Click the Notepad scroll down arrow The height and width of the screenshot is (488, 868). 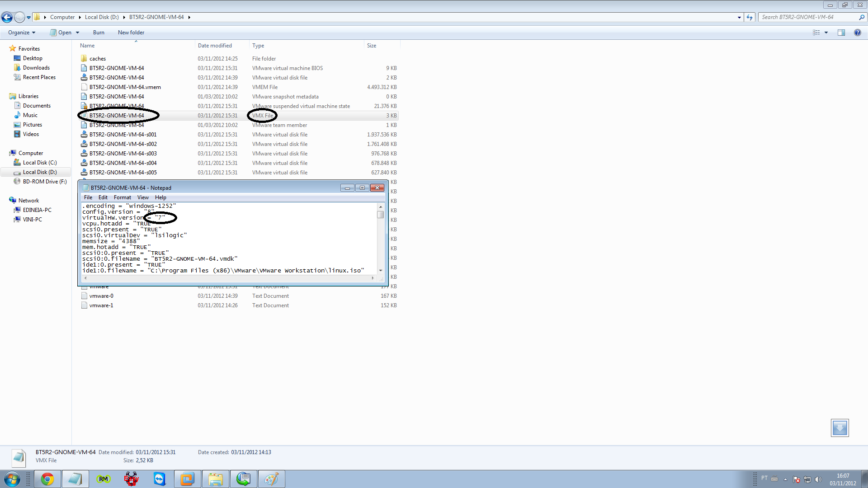tap(381, 270)
